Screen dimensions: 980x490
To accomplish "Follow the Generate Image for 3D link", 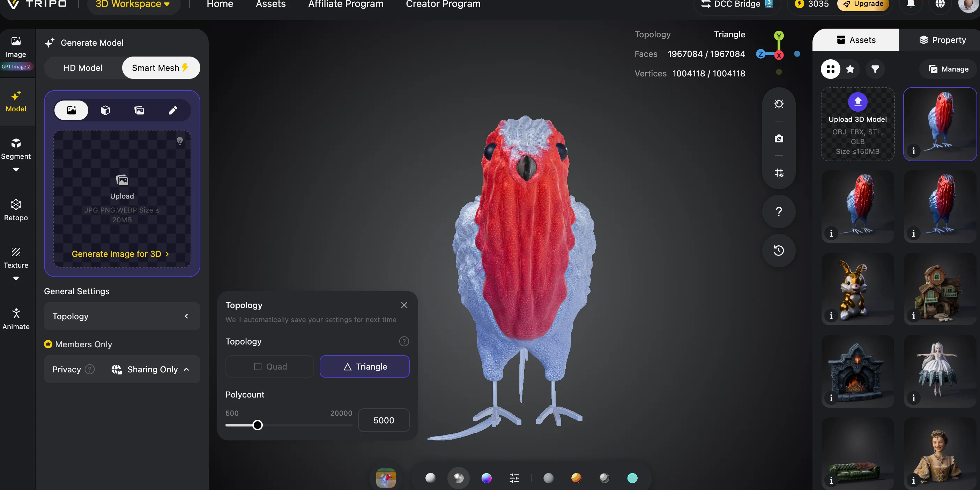I will pos(120,254).
